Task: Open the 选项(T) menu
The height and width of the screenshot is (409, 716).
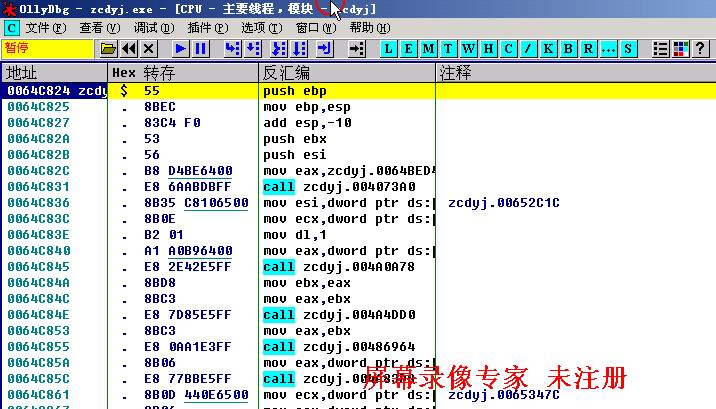Action: 262,28
